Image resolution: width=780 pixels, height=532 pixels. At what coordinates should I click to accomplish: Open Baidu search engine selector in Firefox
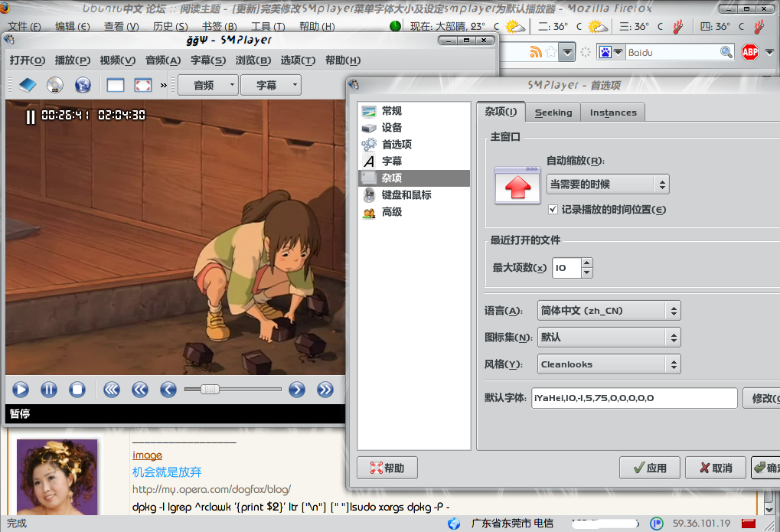point(610,52)
